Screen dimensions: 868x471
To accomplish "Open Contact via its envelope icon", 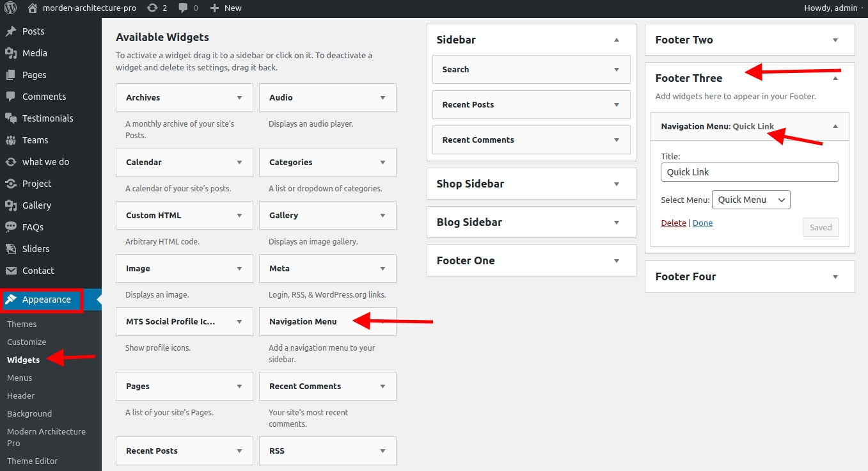I will point(10,270).
